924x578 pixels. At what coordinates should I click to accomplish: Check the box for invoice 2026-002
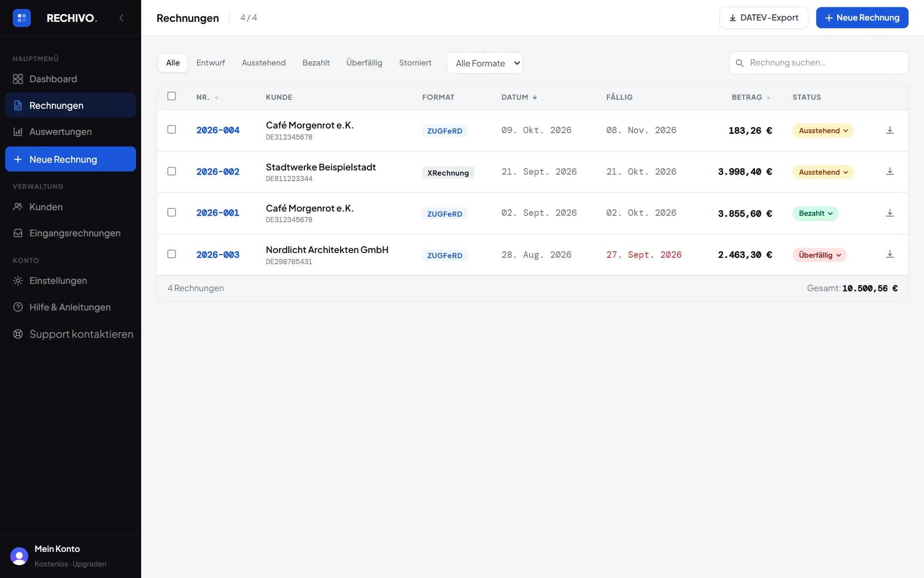pyautogui.click(x=172, y=171)
